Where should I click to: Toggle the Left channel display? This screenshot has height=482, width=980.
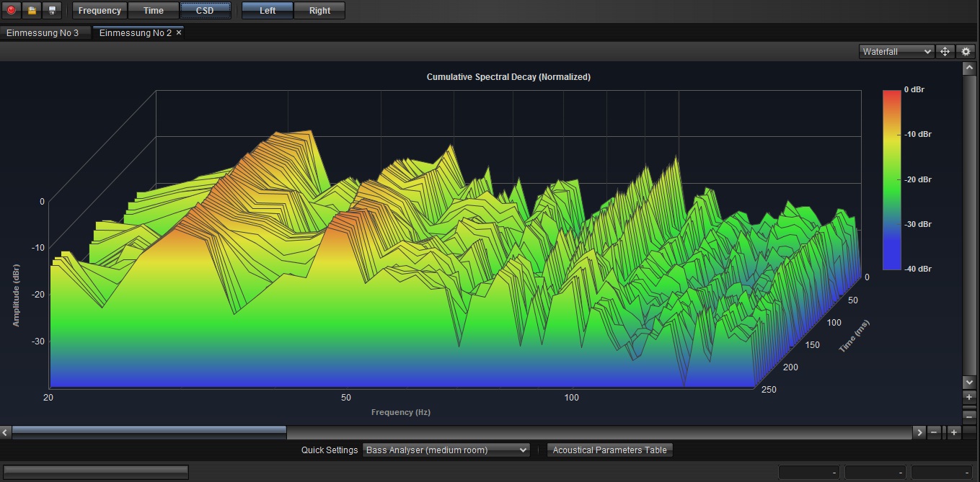[x=268, y=11]
